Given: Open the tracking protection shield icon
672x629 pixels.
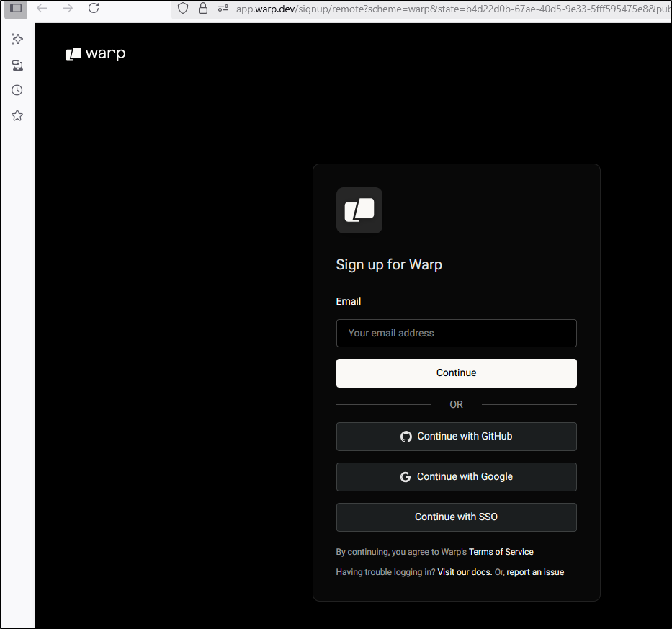Looking at the screenshot, I should [x=182, y=8].
